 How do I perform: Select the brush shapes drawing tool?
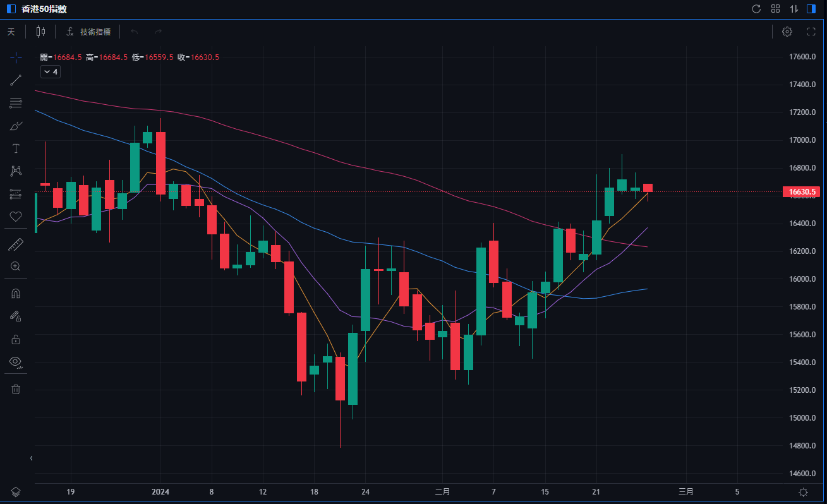pyautogui.click(x=16, y=126)
